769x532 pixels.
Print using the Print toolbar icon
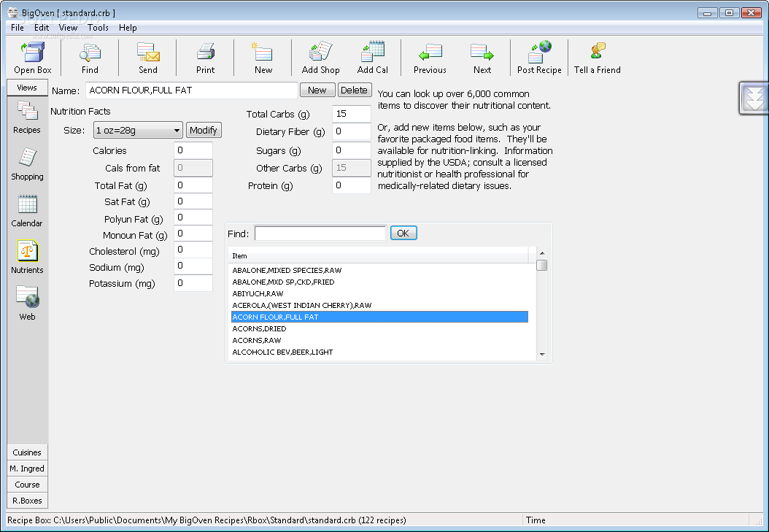[x=206, y=58]
